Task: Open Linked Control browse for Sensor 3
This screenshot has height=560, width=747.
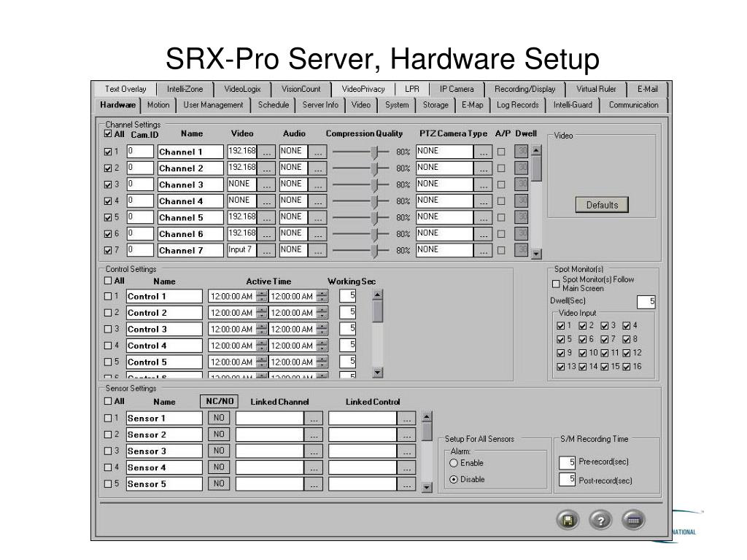Action: point(406,451)
